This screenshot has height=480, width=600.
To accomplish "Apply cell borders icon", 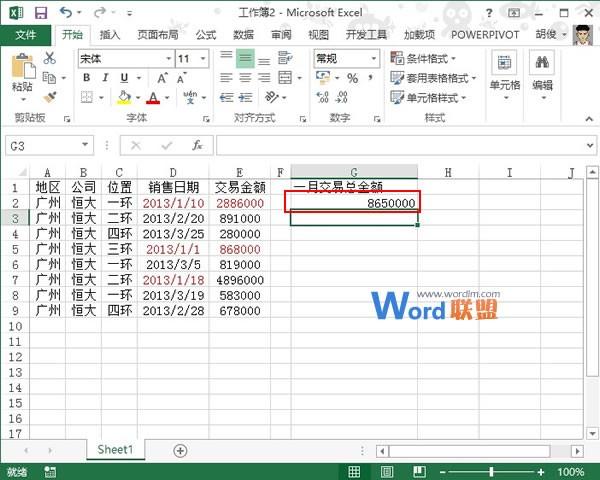I will pyautogui.click(x=87, y=97).
